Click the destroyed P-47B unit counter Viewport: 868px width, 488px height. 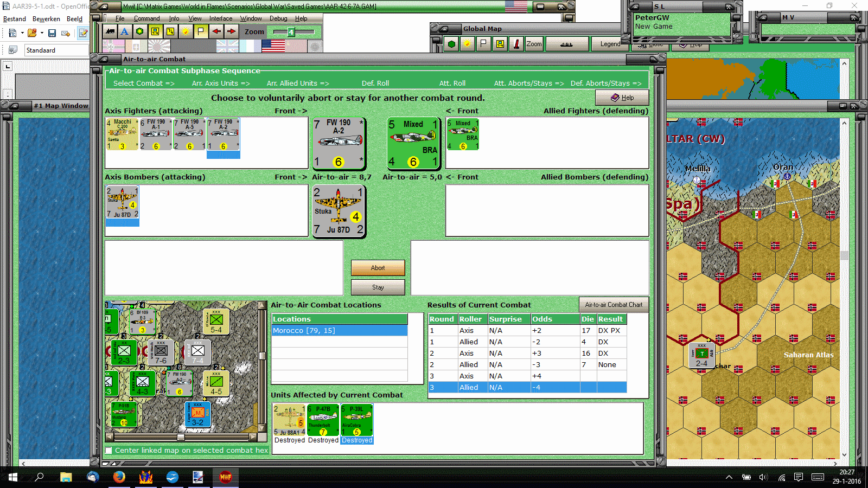(323, 420)
